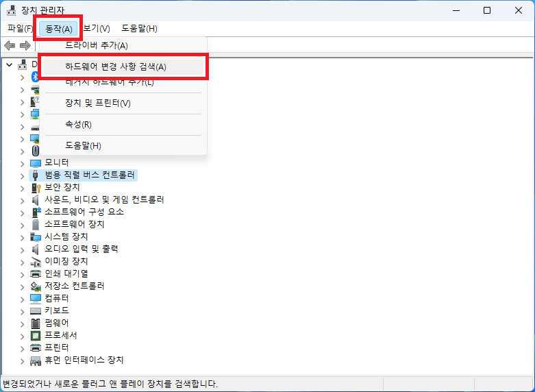Expand the 저장소 컨트롤러 category

point(22,287)
